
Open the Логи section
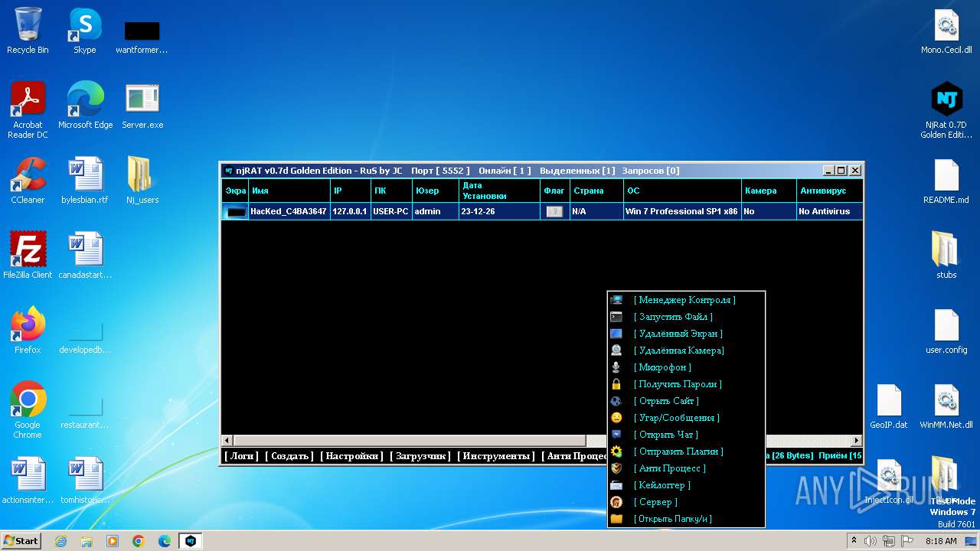pyautogui.click(x=241, y=456)
